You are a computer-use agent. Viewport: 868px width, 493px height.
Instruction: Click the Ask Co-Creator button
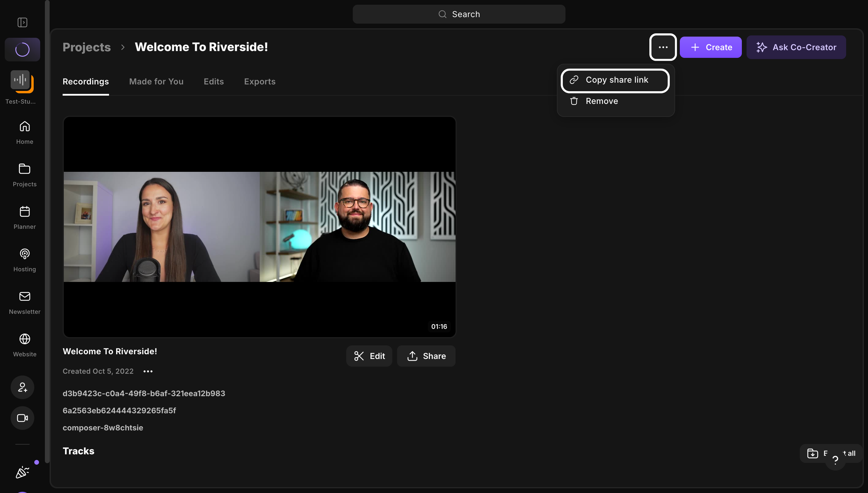(796, 47)
